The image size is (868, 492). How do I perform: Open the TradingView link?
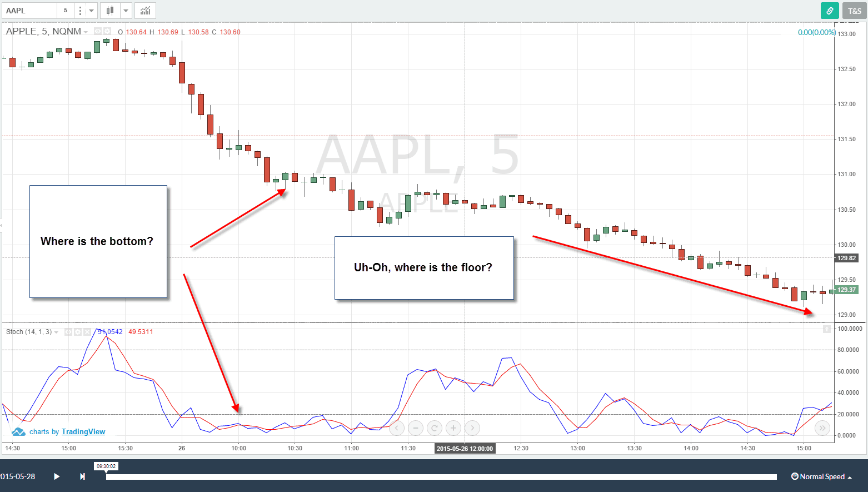(83, 431)
